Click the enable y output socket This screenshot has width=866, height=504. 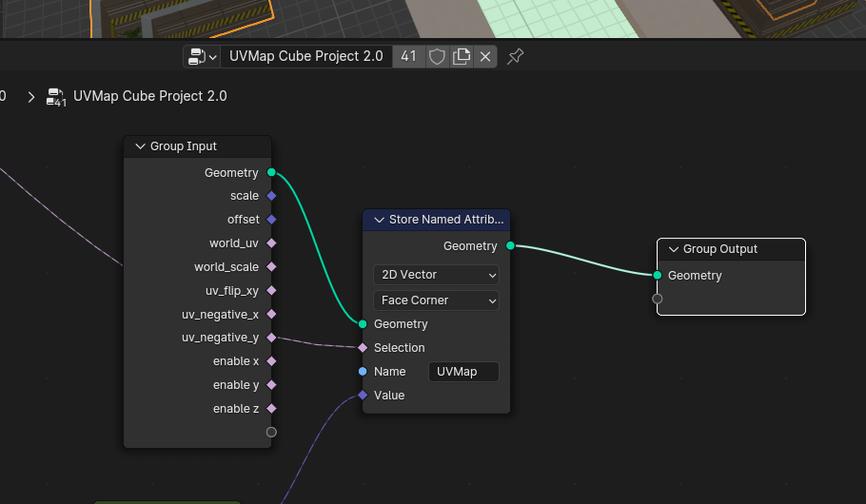(271, 385)
